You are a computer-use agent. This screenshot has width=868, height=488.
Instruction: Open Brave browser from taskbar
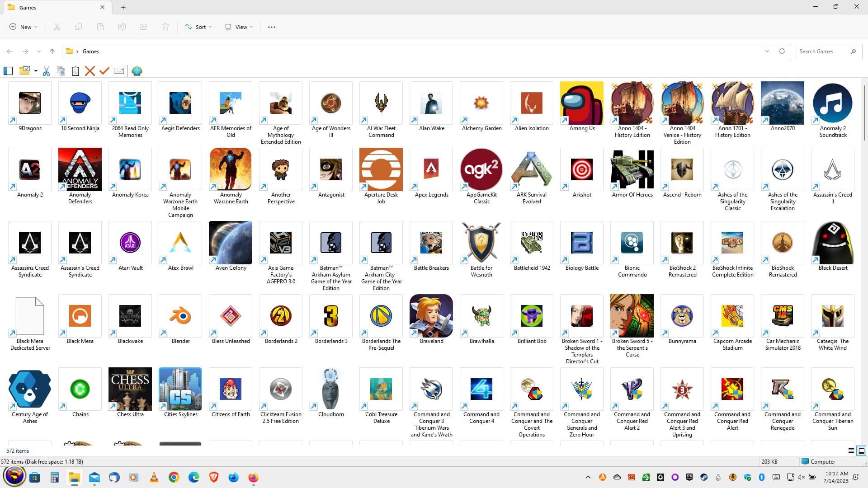[214, 477]
